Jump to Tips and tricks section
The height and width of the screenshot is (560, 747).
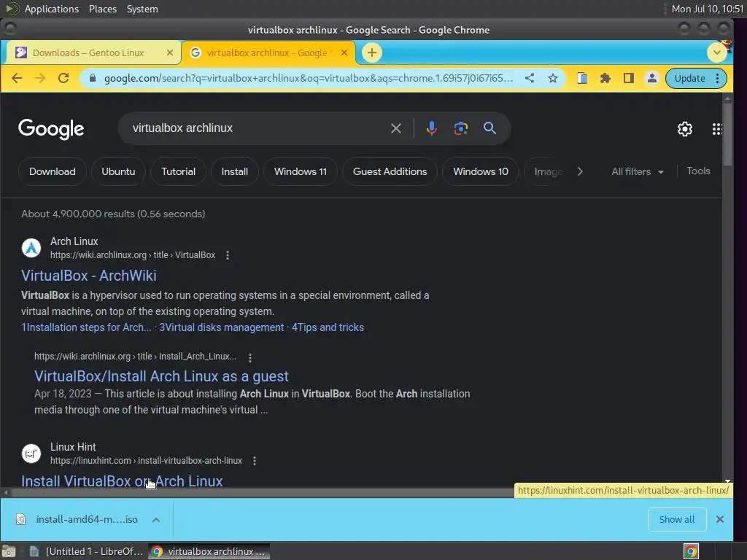(328, 327)
